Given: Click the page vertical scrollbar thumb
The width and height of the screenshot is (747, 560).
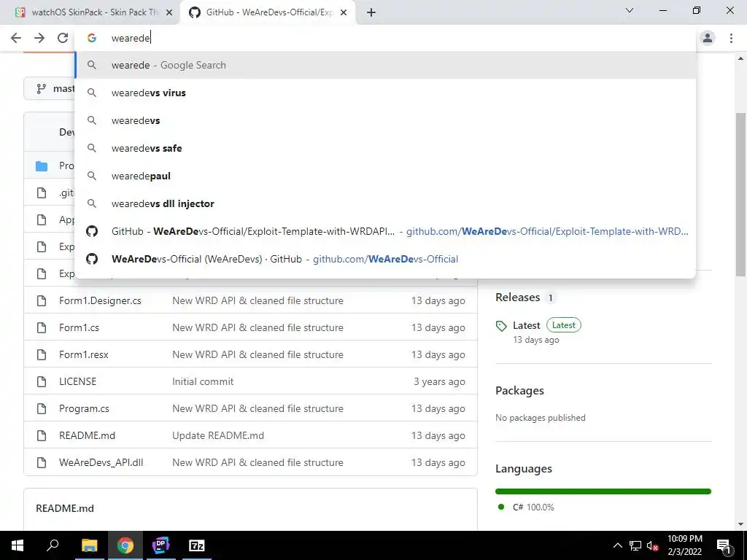Looking at the screenshot, I should (x=740, y=194).
